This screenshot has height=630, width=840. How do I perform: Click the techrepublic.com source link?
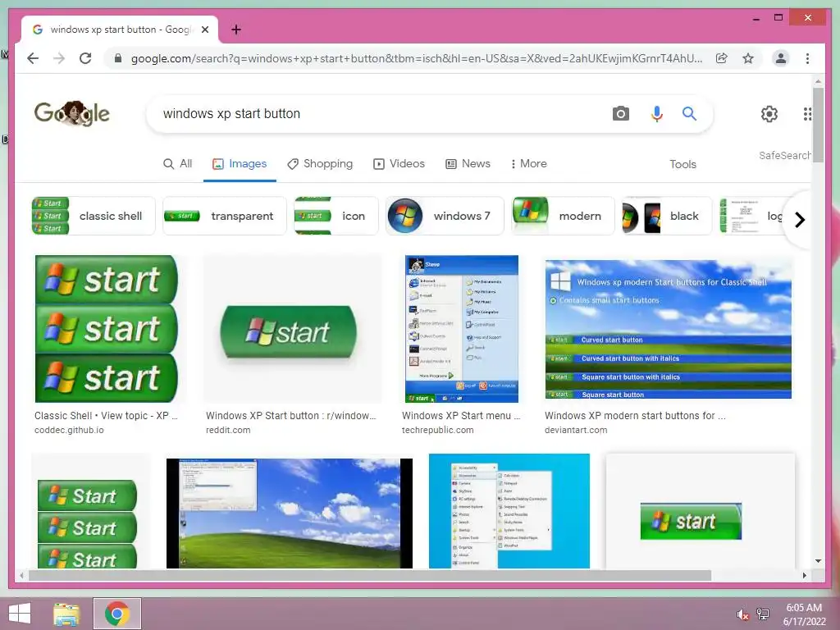[438, 430]
